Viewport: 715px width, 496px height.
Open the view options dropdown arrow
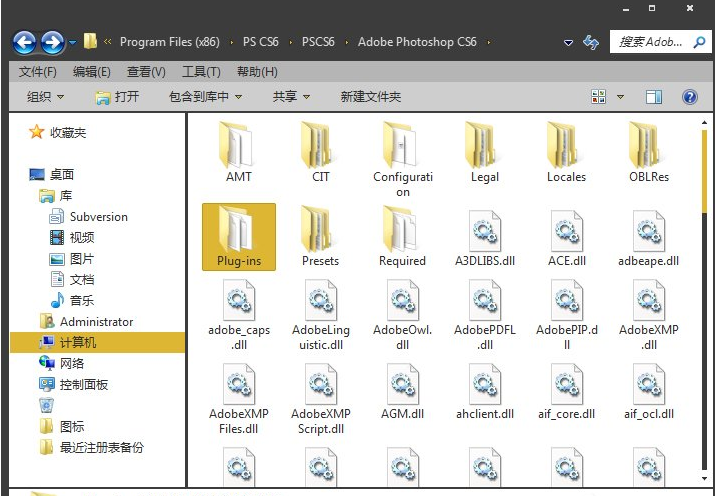[620, 97]
